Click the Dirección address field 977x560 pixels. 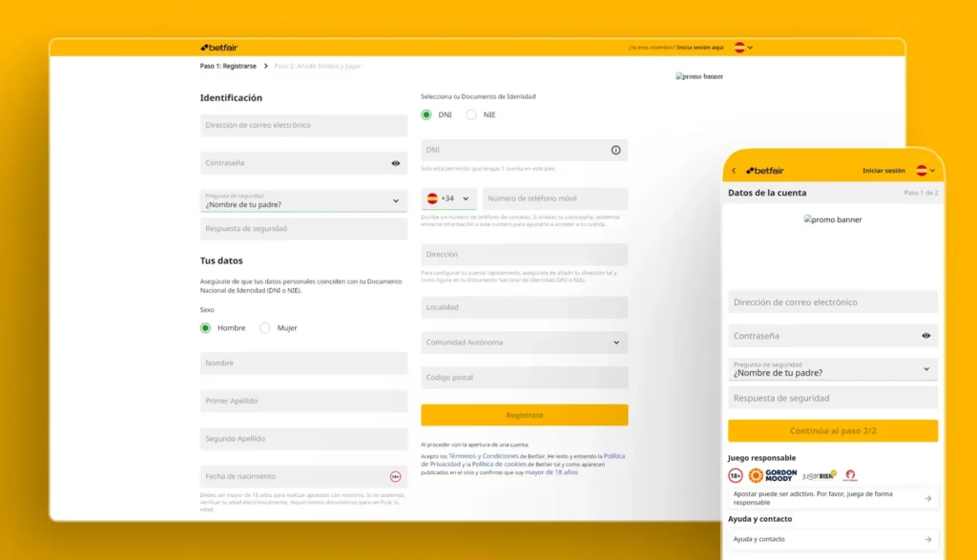point(524,254)
